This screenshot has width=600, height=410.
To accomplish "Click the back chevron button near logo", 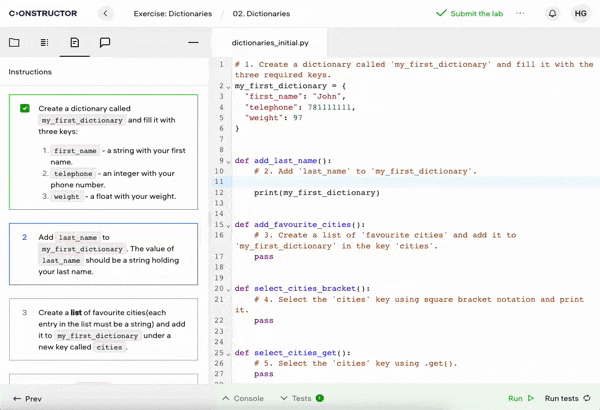I will (106, 14).
